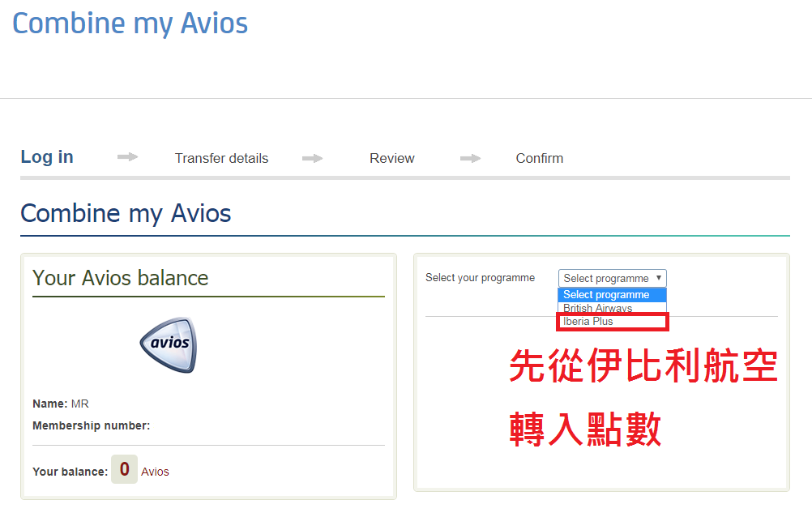Click the Select your programme label

(480, 278)
